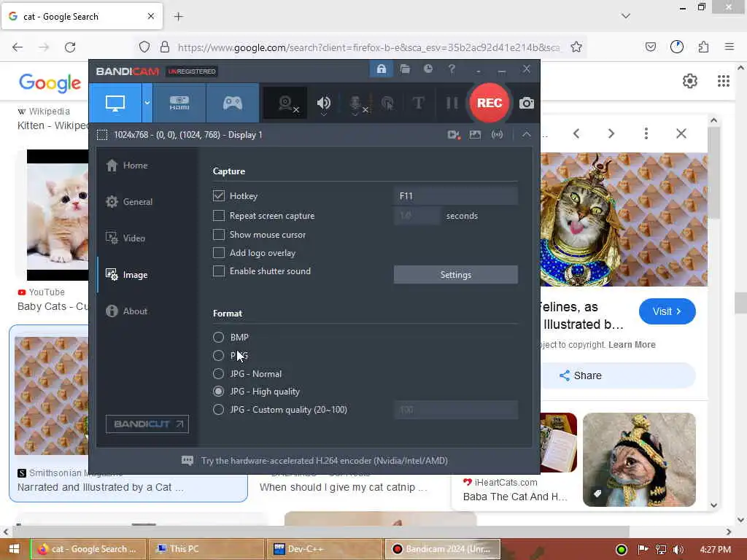
Task: Click BANDICUT link button
Action: point(147,424)
